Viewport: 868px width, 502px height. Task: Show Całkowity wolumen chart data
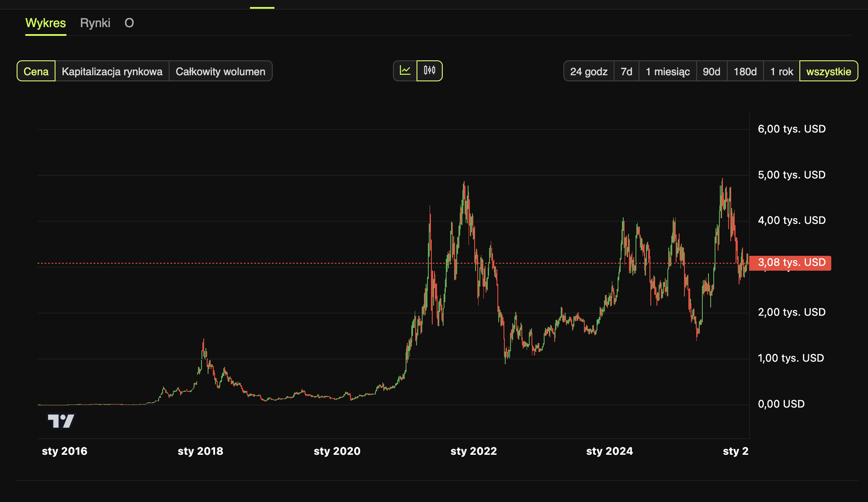pyautogui.click(x=220, y=71)
